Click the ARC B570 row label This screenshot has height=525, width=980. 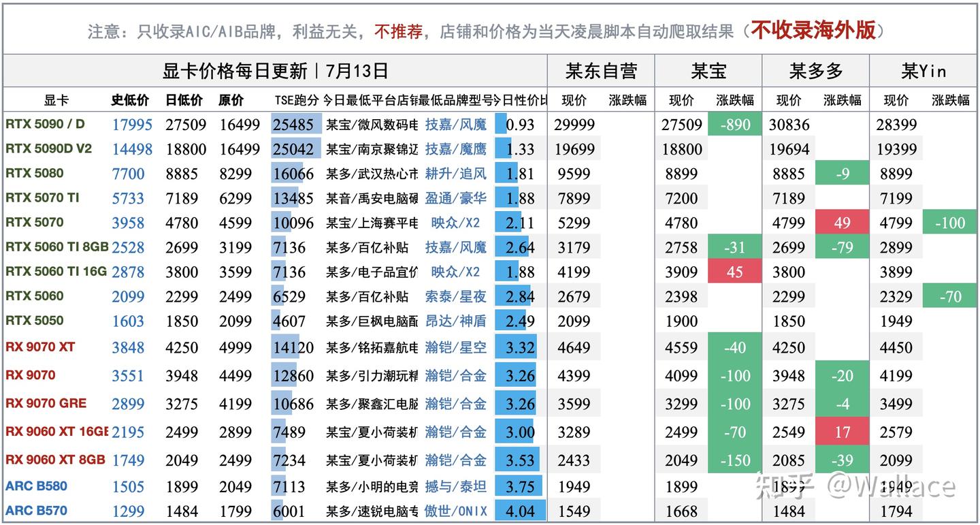[36, 511]
